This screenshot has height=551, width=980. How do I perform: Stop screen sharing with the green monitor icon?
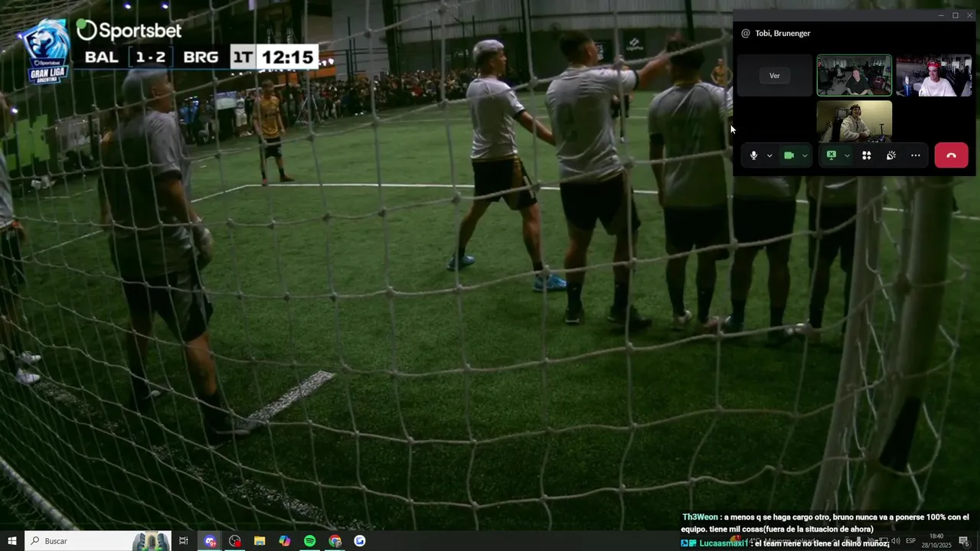pyautogui.click(x=831, y=155)
